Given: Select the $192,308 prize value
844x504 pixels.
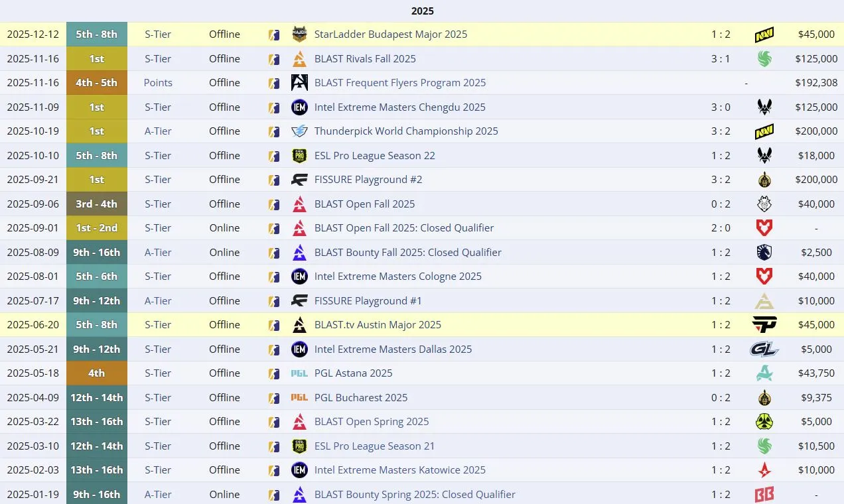Looking at the screenshot, I should click(x=816, y=83).
